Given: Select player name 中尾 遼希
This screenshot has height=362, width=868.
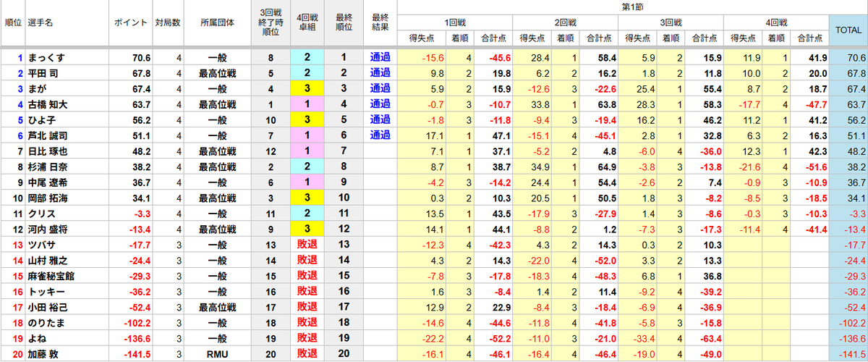Looking at the screenshot, I should (x=48, y=182).
